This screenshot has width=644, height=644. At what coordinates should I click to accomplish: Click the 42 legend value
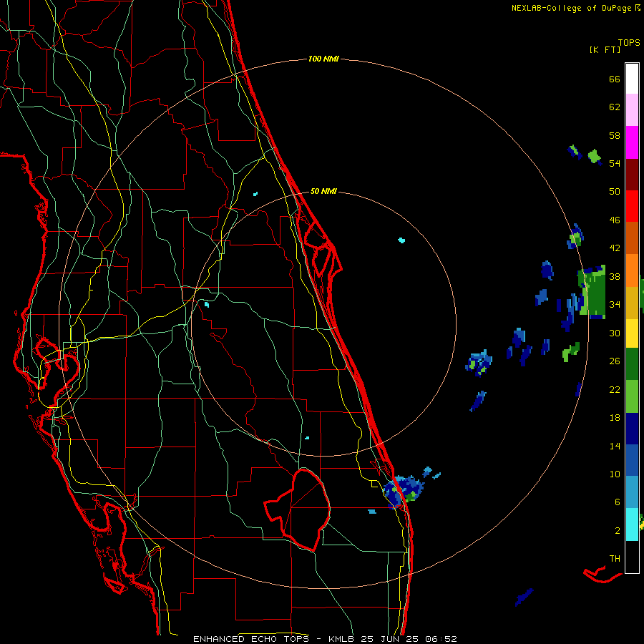click(x=615, y=248)
